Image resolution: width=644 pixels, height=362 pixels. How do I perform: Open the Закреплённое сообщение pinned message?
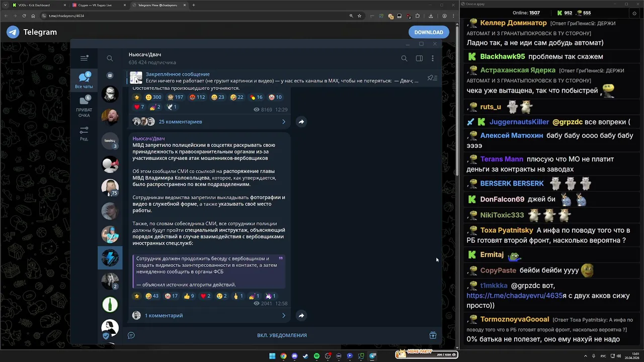tap(274, 77)
